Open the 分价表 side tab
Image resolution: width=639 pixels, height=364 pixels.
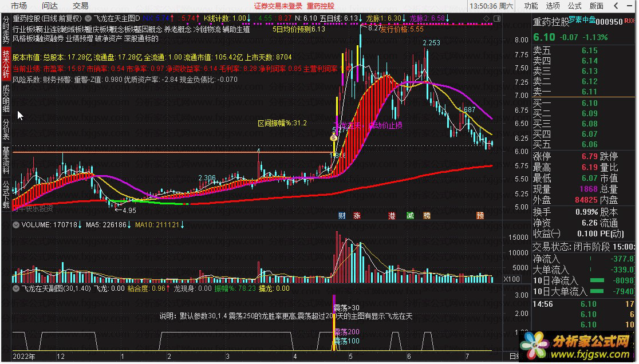click(6, 129)
